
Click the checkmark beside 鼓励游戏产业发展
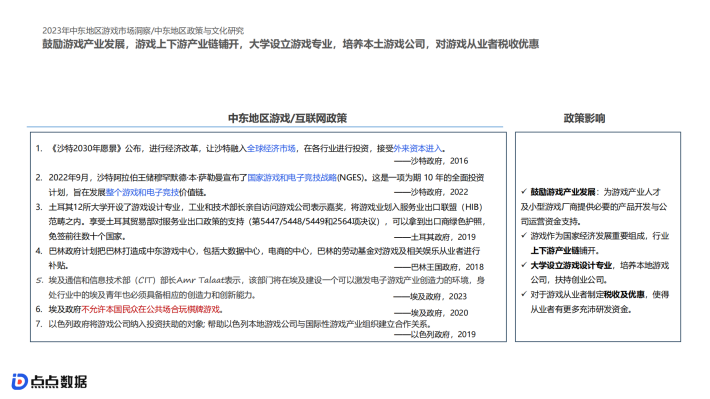[524, 192]
